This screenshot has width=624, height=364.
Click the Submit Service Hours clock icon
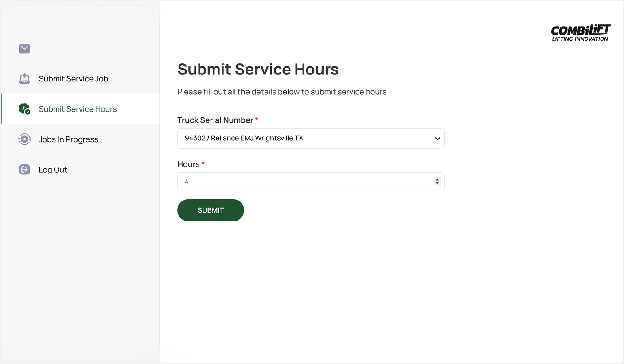(x=24, y=109)
